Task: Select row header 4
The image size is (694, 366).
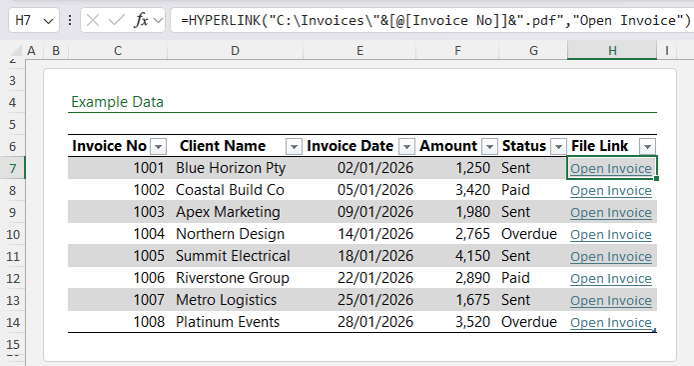Action: point(12,103)
